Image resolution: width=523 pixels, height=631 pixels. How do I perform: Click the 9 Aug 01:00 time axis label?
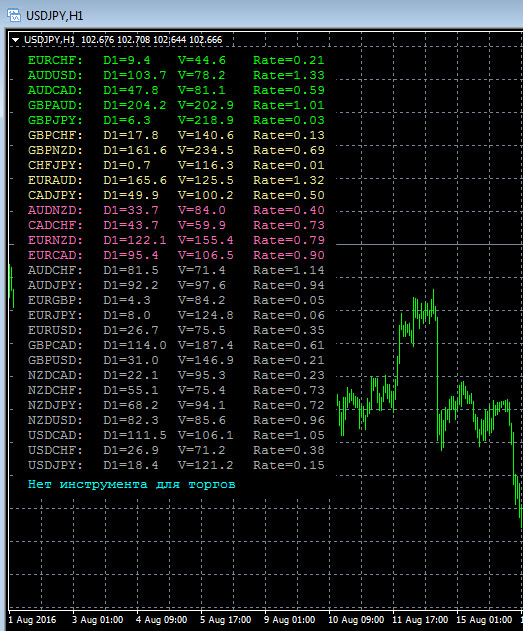(x=290, y=620)
